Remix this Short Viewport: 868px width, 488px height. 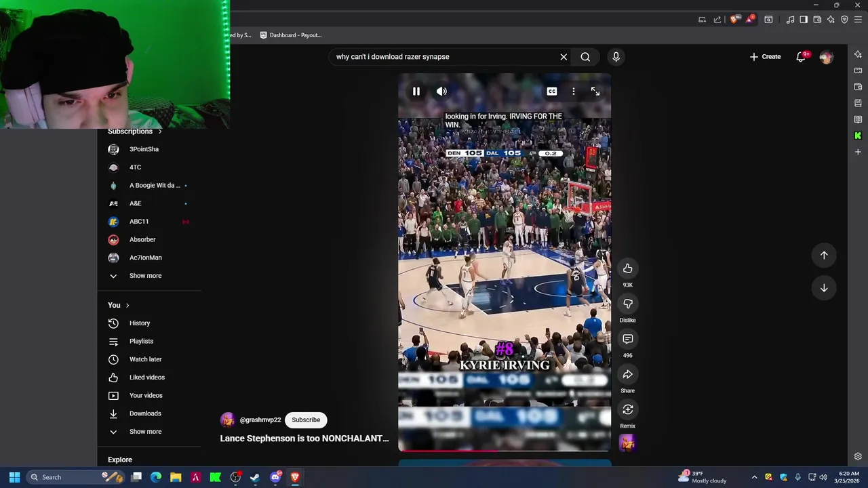[628, 409]
